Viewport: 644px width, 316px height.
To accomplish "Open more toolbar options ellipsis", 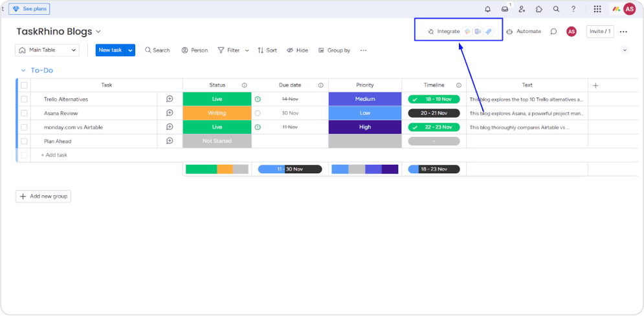I will point(363,50).
